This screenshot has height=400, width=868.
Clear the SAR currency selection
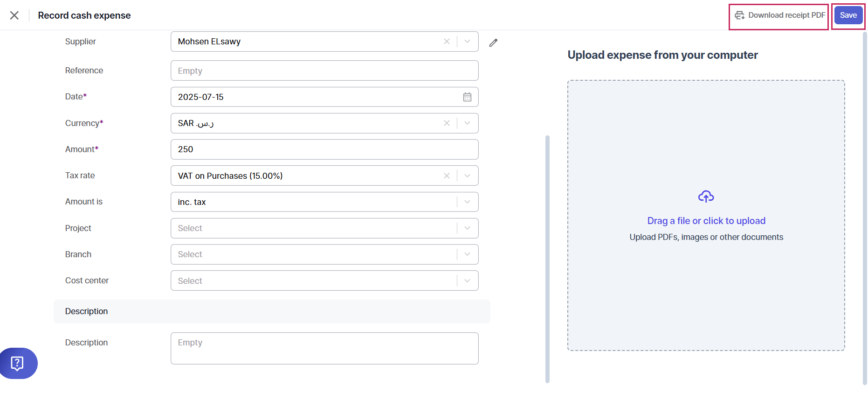coord(447,123)
